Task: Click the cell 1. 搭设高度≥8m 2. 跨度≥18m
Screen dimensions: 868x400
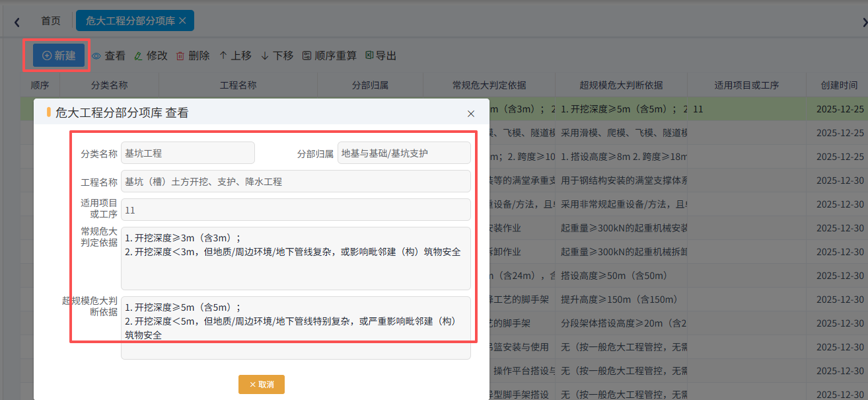Action: coord(621,157)
